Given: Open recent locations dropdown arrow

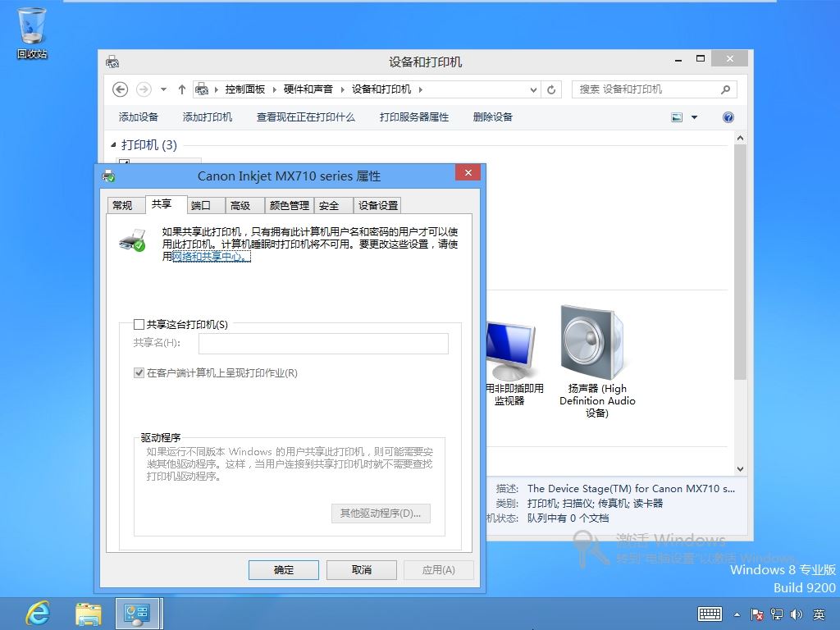Looking at the screenshot, I should click(x=163, y=89).
